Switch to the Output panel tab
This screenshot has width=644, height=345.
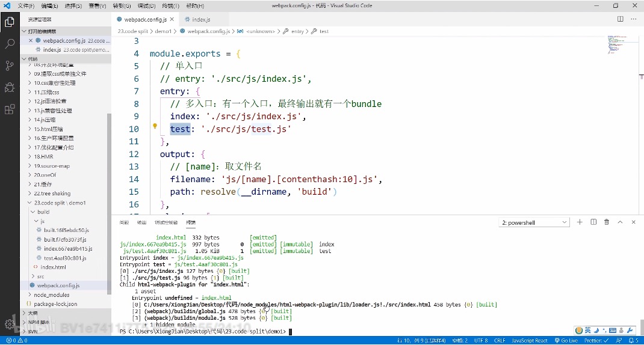[x=141, y=222]
